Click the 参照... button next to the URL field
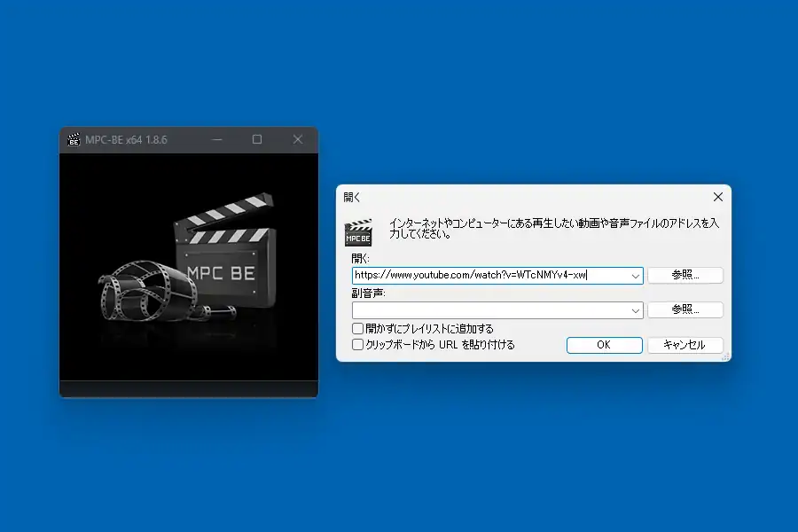The image size is (798, 532). coord(685,276)
